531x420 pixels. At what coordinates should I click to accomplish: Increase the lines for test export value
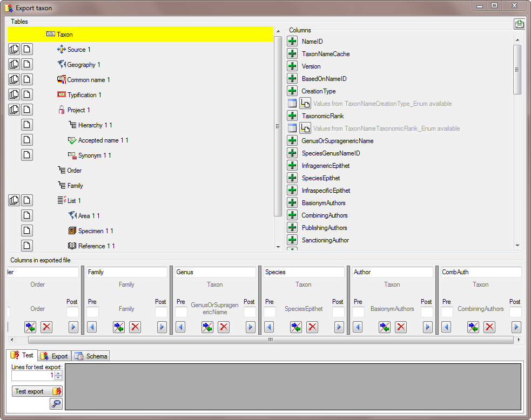(x=58, y=373)
